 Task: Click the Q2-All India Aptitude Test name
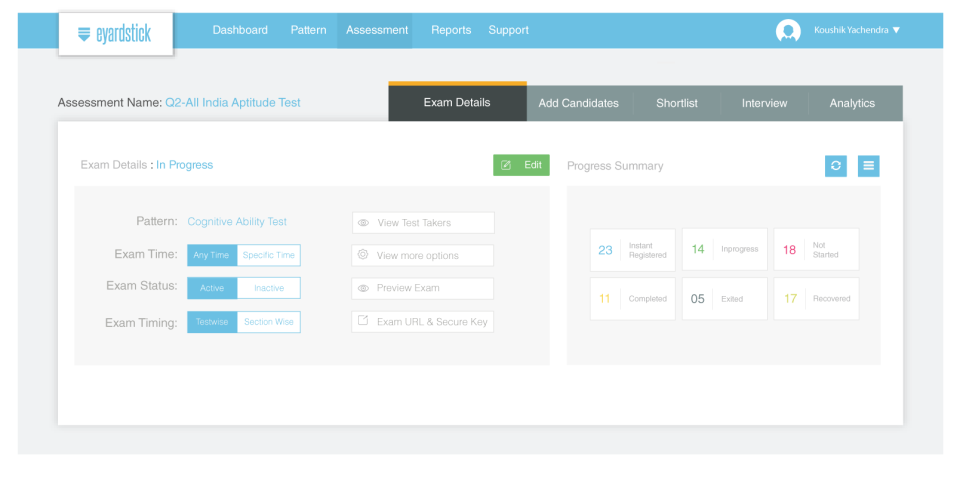tap(233, 103)
